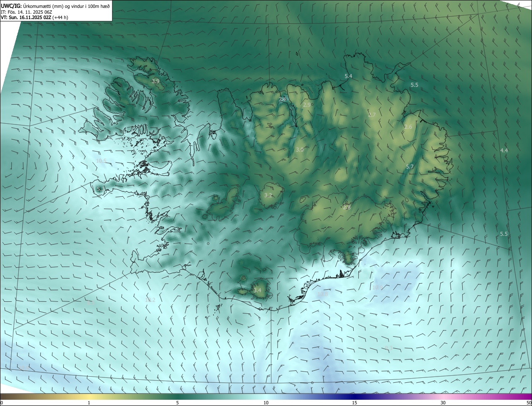Click the 2.8 value on the map
532x406 pixels.
click(347, 207)
